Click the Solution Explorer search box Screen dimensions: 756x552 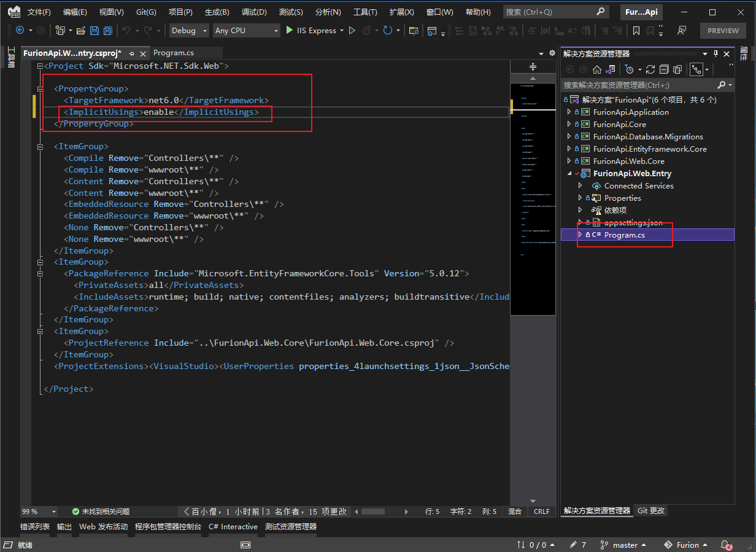click(638, 85)
